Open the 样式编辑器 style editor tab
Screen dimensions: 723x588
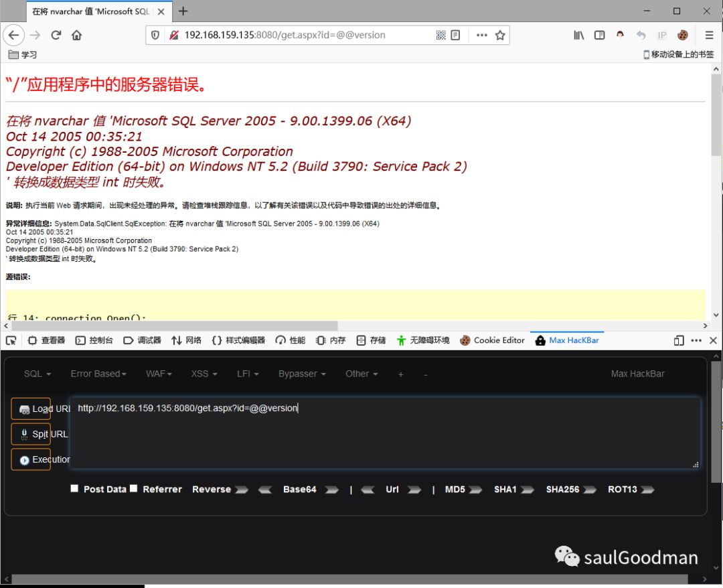click(x=238, y=340)
